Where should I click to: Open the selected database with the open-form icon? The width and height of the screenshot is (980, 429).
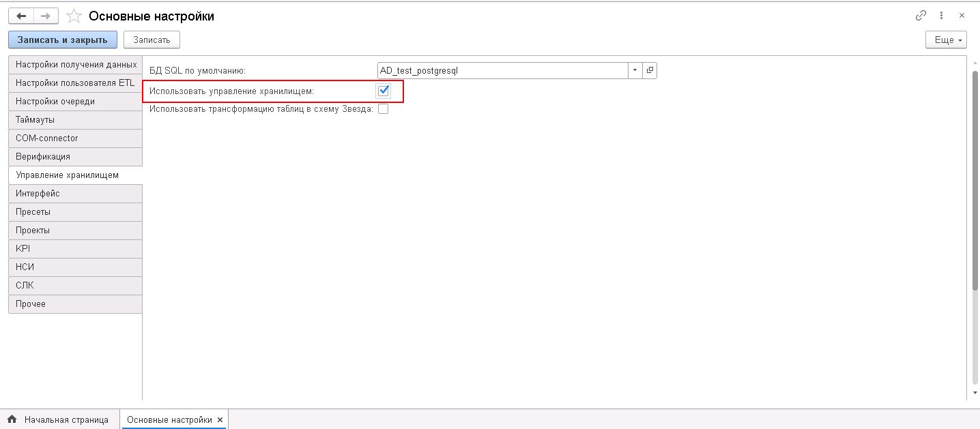[650, 70]
